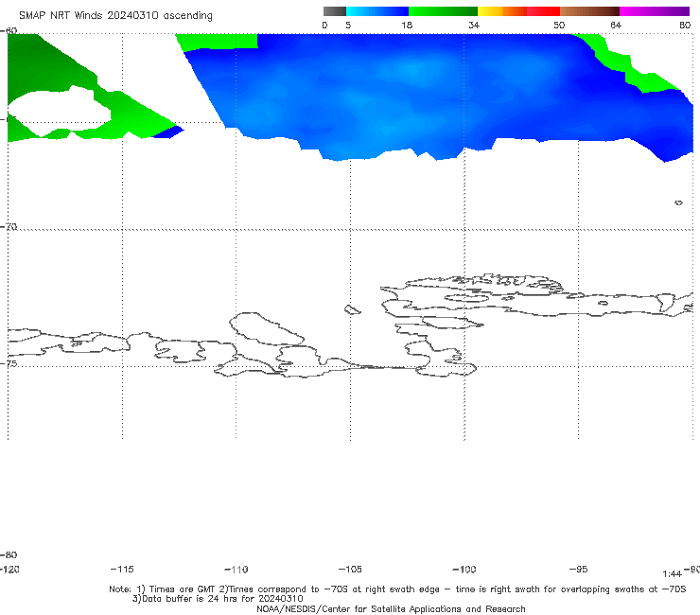Click the swath time "1:44"

(672, 574)
